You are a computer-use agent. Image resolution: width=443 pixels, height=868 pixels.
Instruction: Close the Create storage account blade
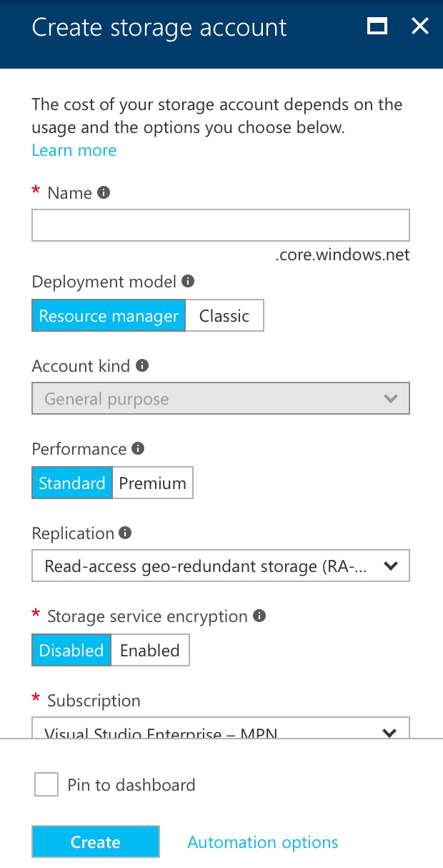pos(419,26)
